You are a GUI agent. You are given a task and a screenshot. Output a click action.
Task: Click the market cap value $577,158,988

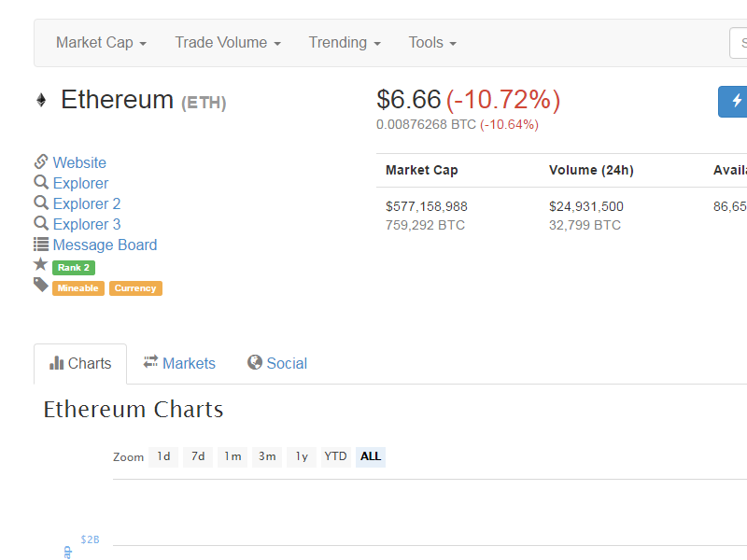(427, 206)
